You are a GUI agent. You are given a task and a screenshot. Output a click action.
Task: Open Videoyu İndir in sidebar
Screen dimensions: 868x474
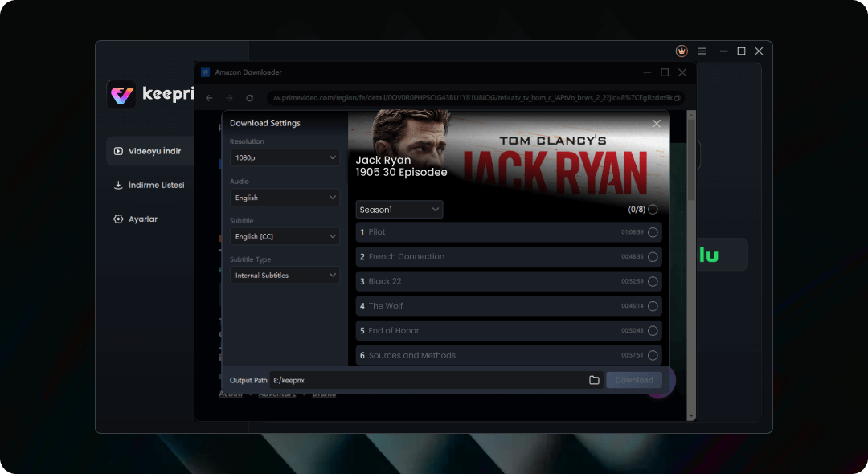149,151
